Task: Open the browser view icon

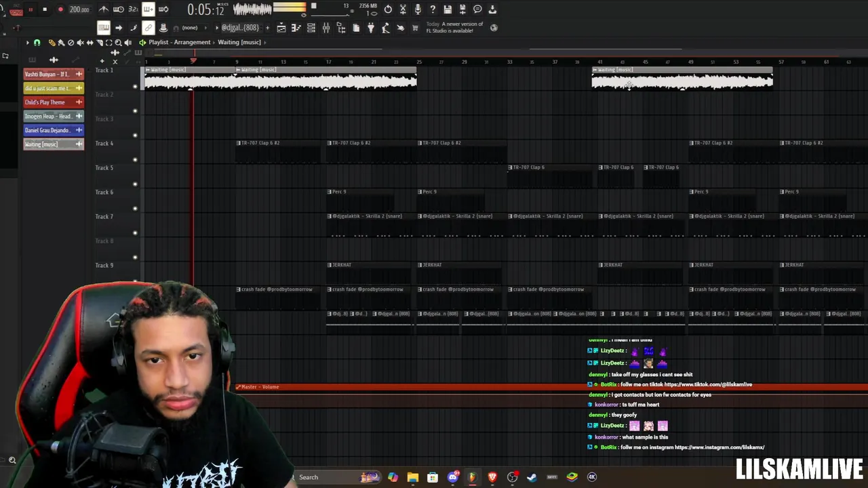Action: [x=341, y=28]
